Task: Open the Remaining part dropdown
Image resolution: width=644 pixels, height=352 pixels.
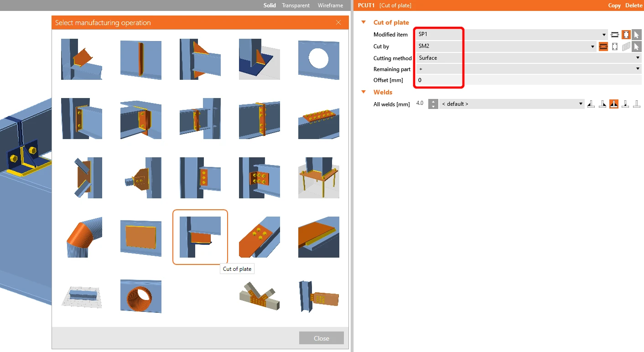Action: pyautogui.click(x=528, y=69)
